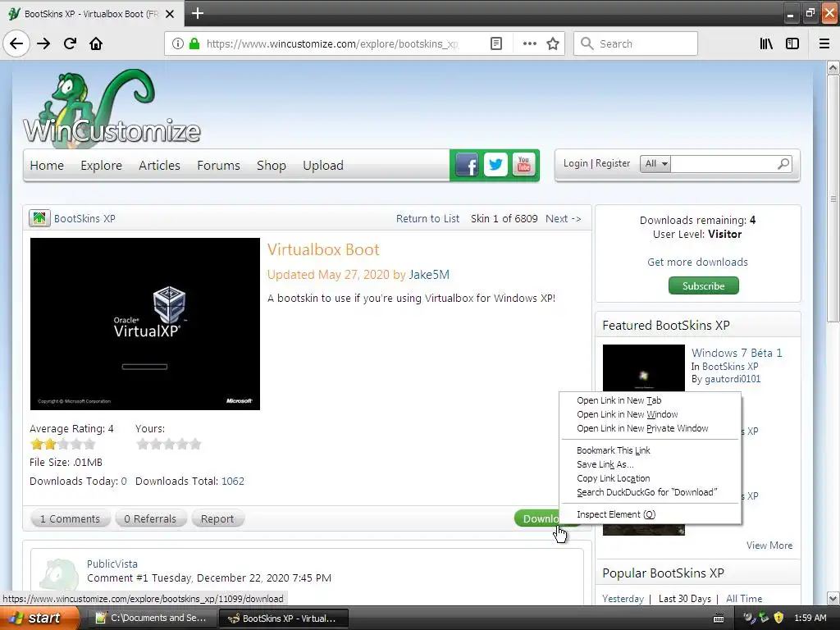Select Bookmark This Link
Image resolution: width=840 pixels, height=630 pixels.
click(x=614, y=450)
